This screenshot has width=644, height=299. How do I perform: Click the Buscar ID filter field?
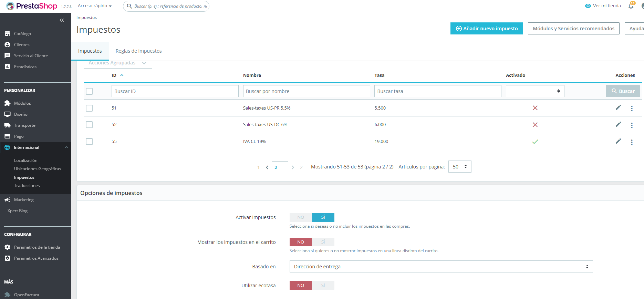(x=175, y=91)
